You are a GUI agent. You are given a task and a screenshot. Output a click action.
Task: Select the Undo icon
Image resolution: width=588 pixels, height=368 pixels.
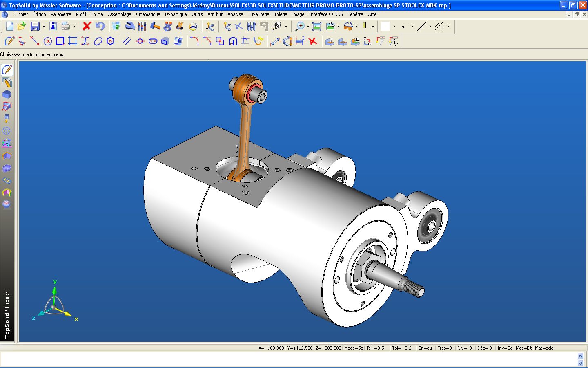tap(100, 26)
